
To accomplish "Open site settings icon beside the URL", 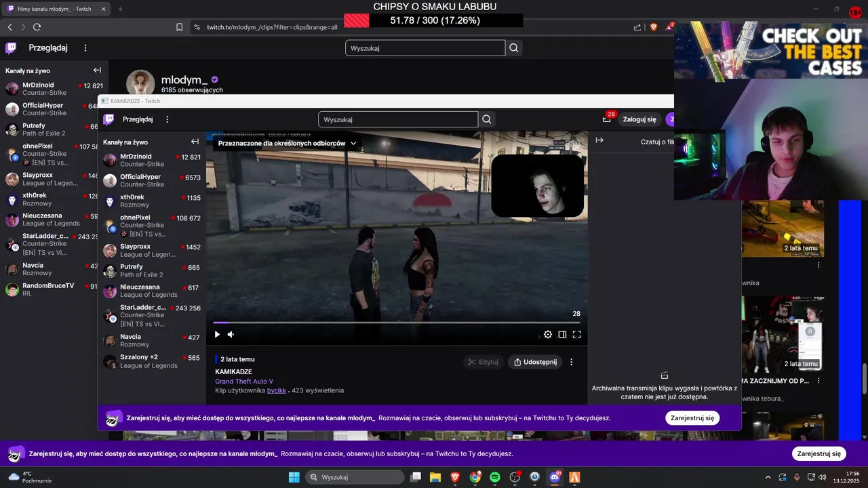I will (x=197, y=27).
